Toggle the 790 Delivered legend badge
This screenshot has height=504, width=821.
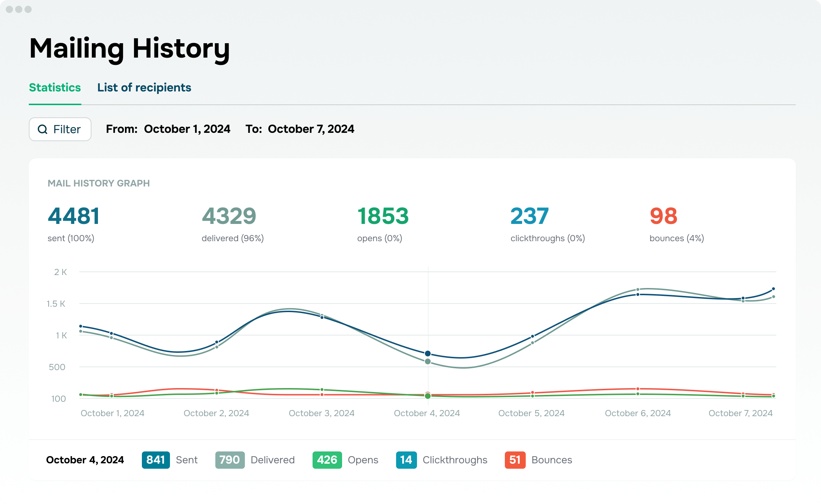click(230, 460)
